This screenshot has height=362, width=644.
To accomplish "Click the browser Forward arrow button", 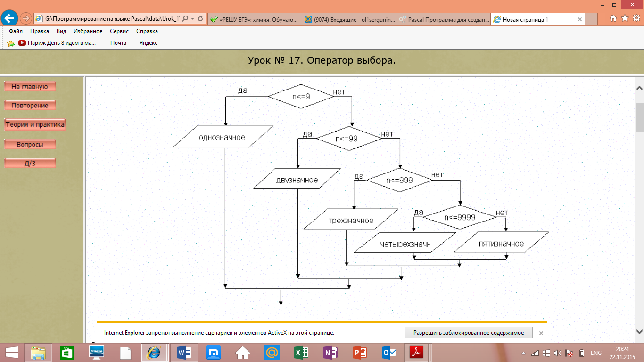I will point(26,19).
